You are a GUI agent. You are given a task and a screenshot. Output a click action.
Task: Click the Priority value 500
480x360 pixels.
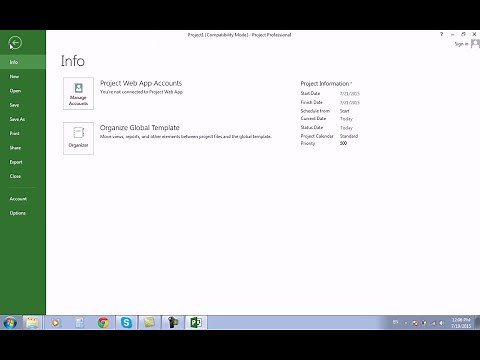[x=343, y=143]
